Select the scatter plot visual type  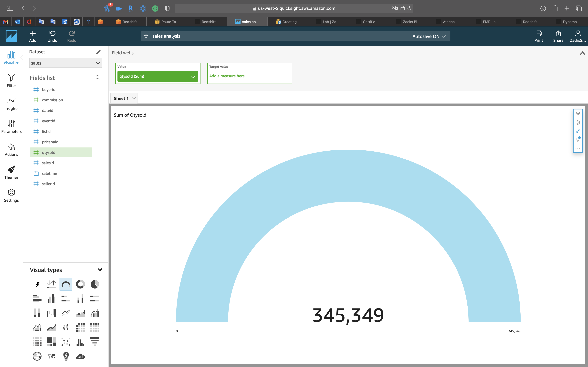pos(66,342)
